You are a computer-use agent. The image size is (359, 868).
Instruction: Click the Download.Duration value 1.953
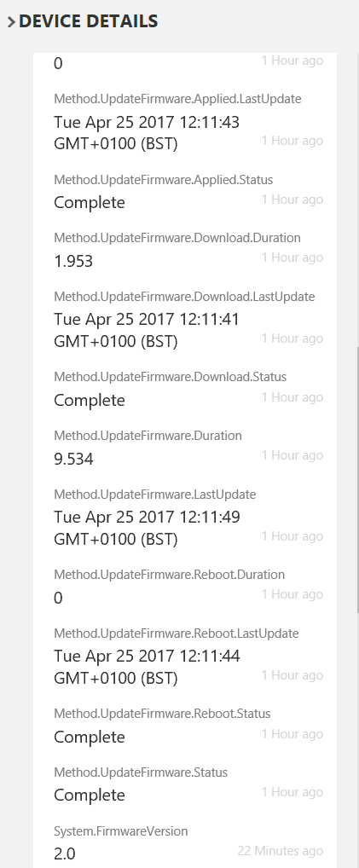pyautogui.click(x=73, y=261)
